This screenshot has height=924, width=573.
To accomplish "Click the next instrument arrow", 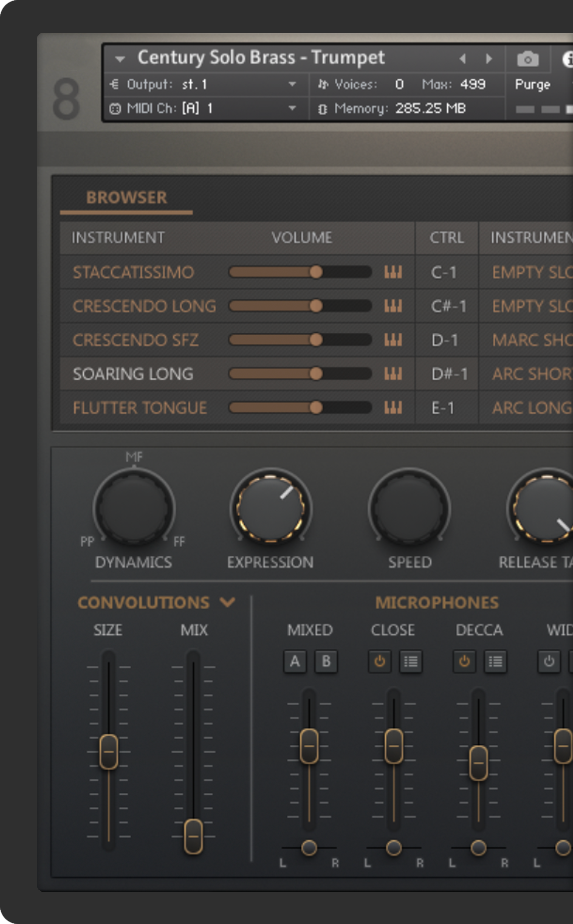I will pos(489,59).
